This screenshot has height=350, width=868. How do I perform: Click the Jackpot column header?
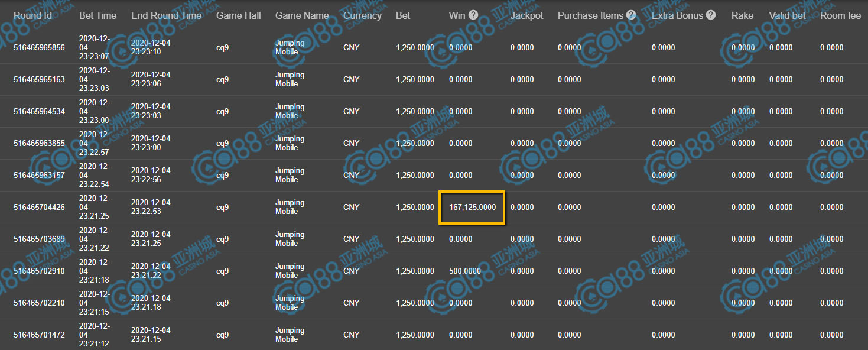click(526, 15)
